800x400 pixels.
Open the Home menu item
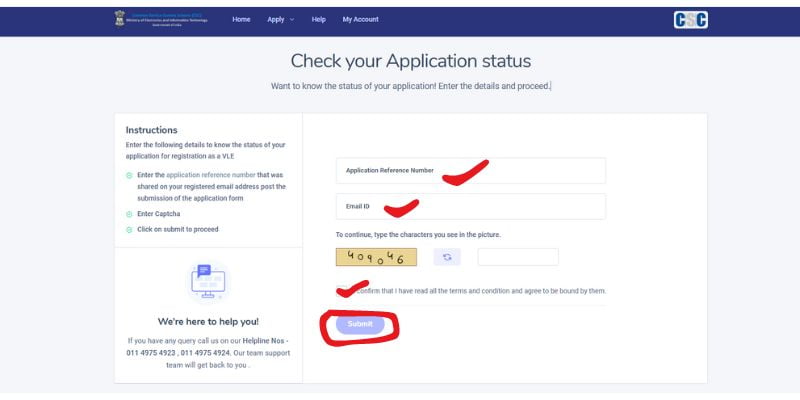(x=241, y=19)
